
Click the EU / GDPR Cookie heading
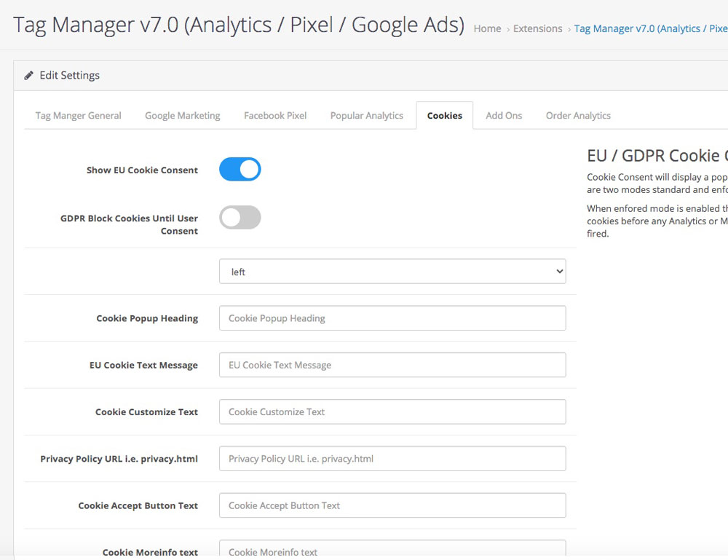tap(657, 156)
